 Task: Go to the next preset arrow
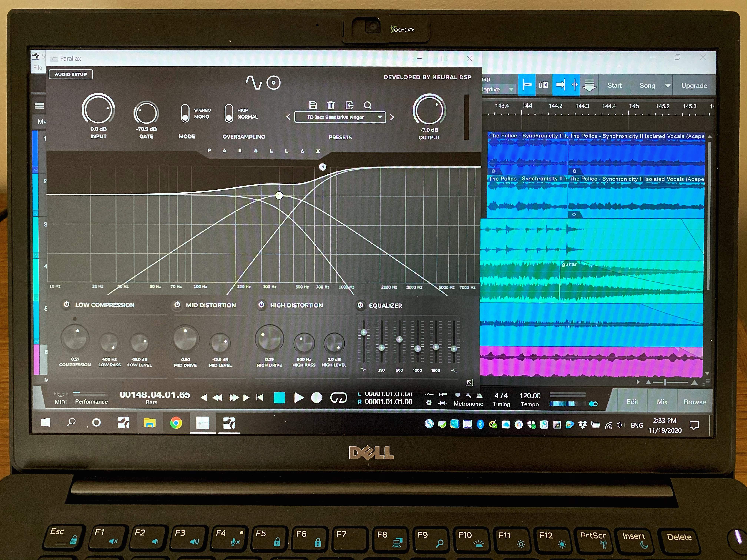392,117
